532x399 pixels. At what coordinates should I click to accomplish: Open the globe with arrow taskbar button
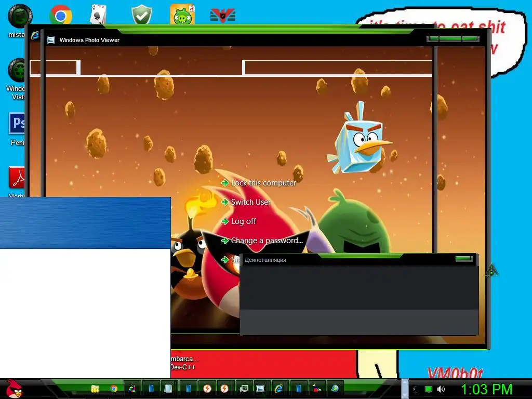335,389
